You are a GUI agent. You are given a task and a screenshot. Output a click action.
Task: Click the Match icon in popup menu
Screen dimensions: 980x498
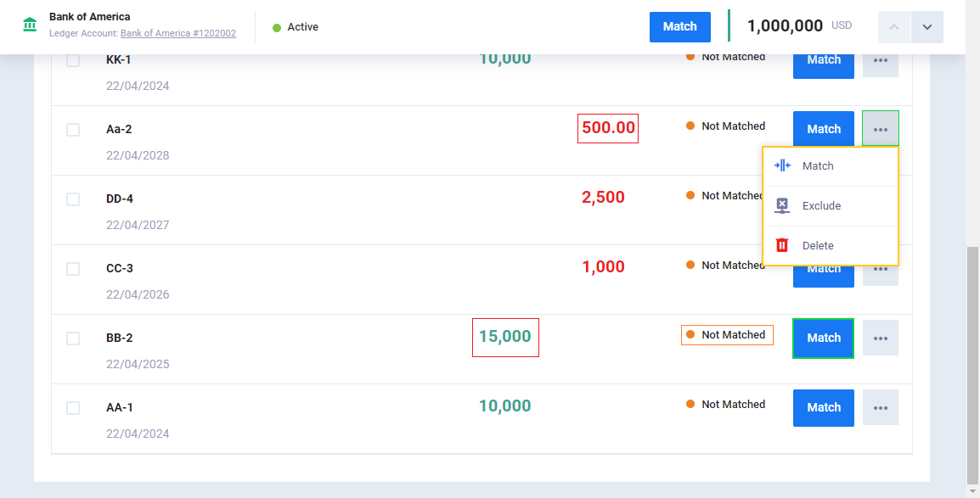click(x=782, y=165)
